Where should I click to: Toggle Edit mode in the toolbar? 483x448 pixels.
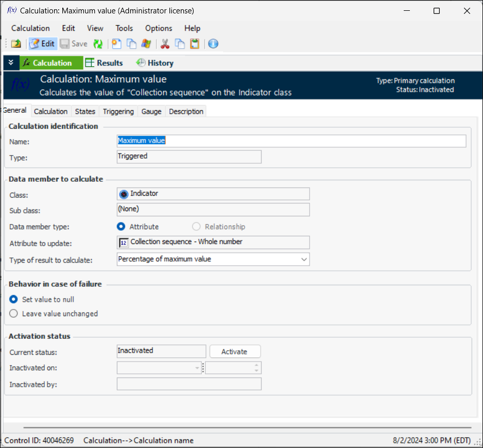point(42,44)
